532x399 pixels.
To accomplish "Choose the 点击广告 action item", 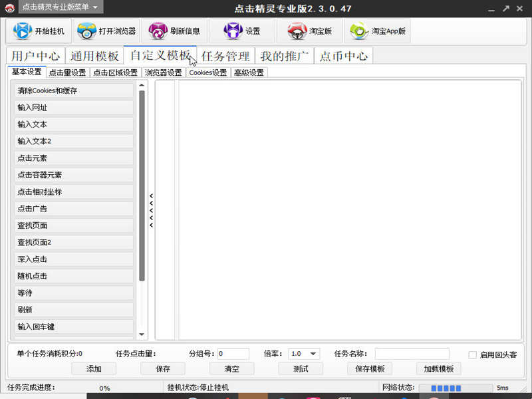I will point(74,209).
